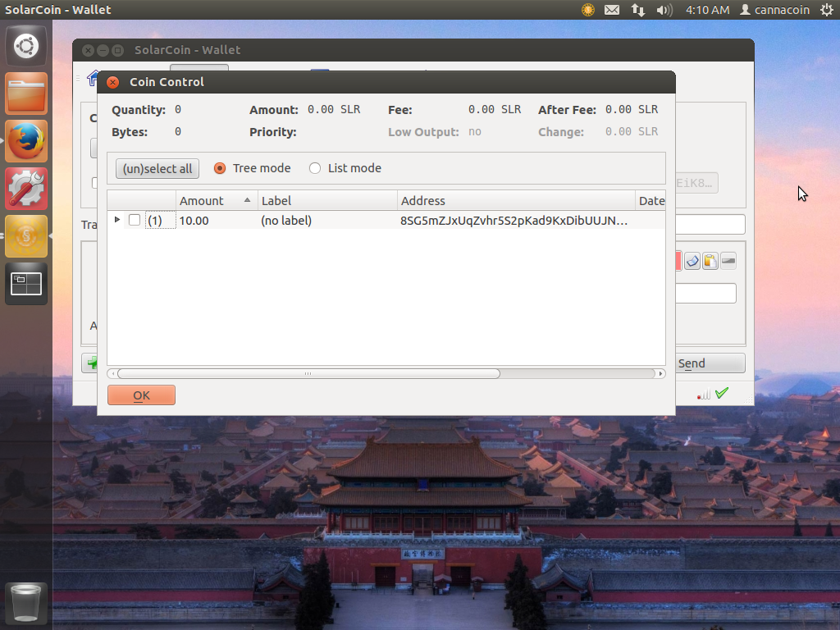Click the Change value 0.00 SLR
Viewport: 840px width, 630px height.
(x=632, y=131)
